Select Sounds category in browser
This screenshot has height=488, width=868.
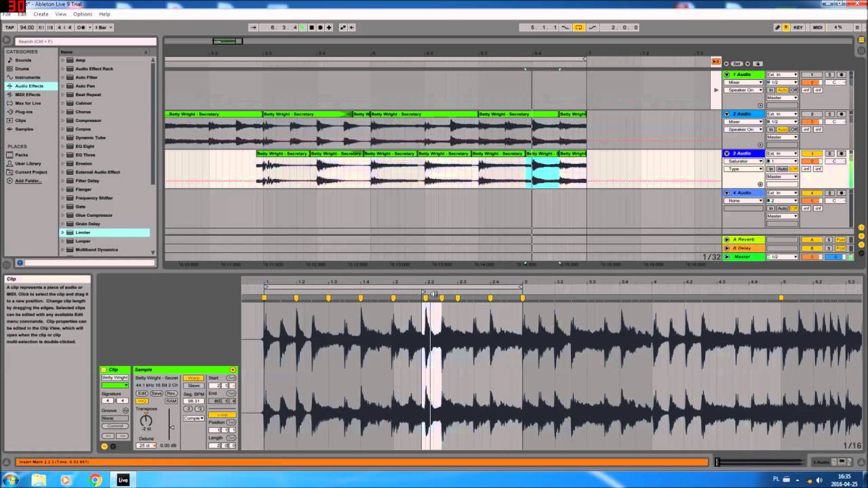tap(23, 60)
